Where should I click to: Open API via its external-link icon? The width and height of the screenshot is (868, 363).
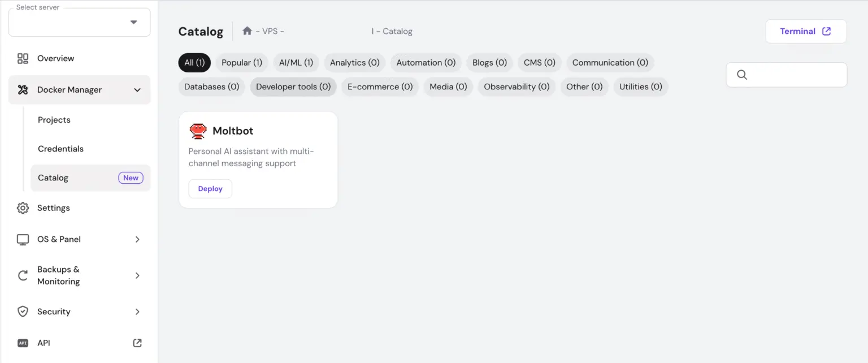tap(137, 343)
